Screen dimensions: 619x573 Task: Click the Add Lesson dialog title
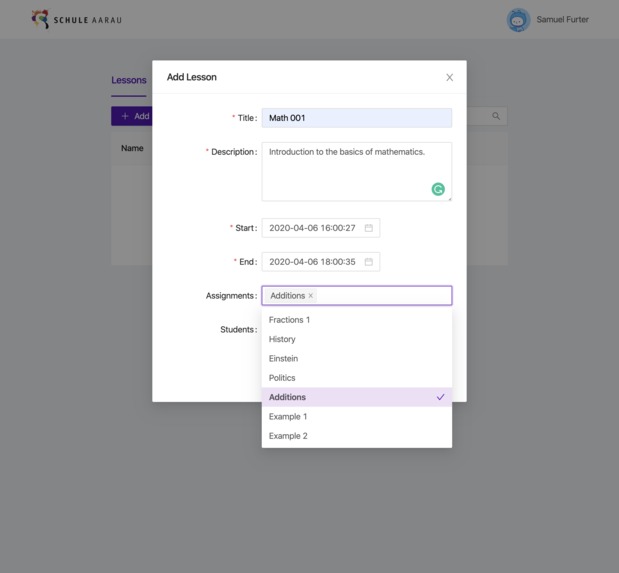[x=191, y=77]
